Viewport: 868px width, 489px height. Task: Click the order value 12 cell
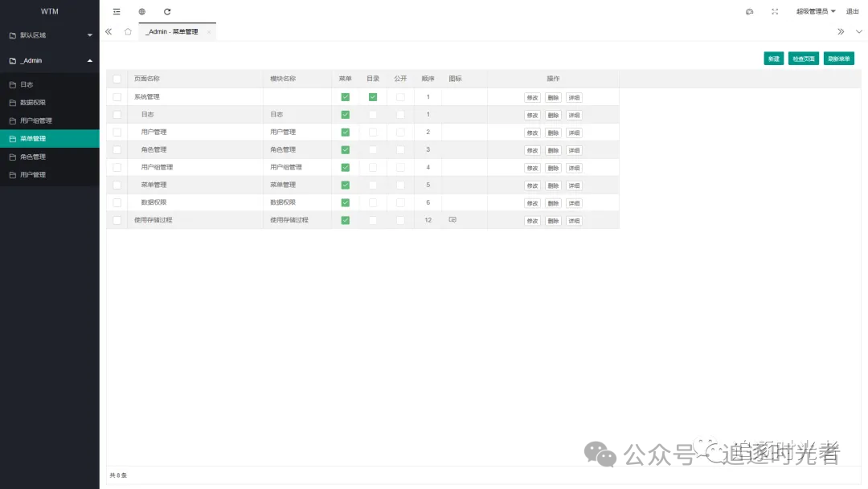click(428, 220)
